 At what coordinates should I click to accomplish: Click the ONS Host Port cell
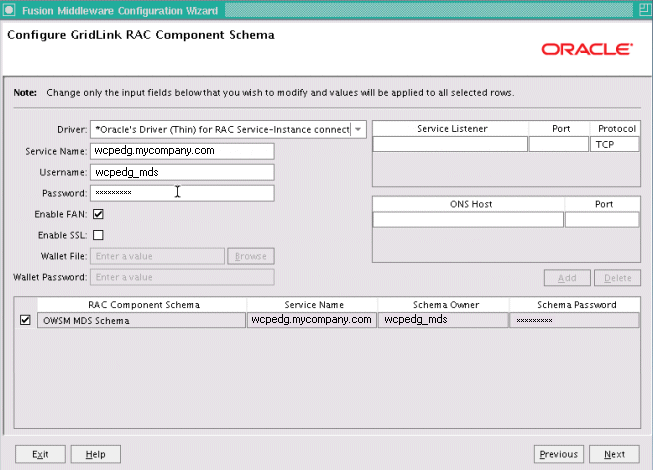(x=602, y=219)
